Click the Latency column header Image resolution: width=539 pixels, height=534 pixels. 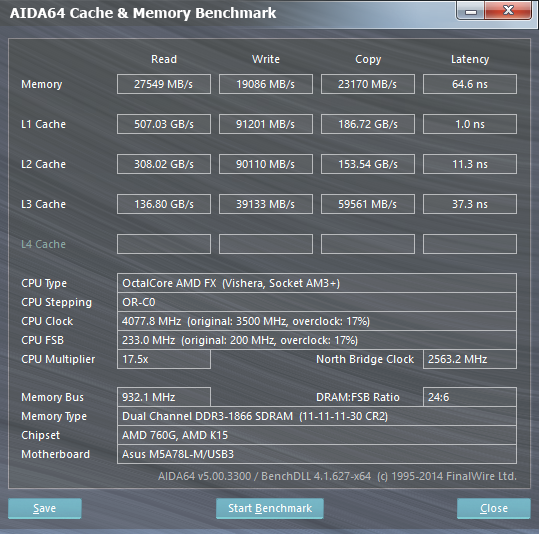coord(470,59)
